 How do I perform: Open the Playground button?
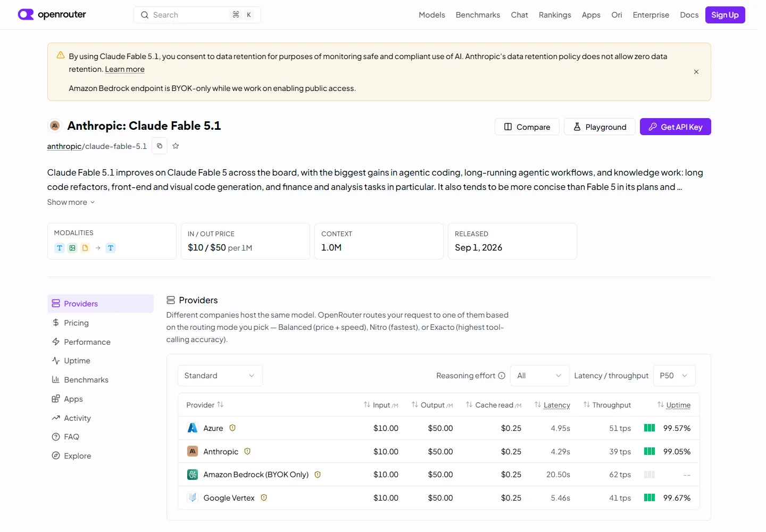[x=600, y=127]
